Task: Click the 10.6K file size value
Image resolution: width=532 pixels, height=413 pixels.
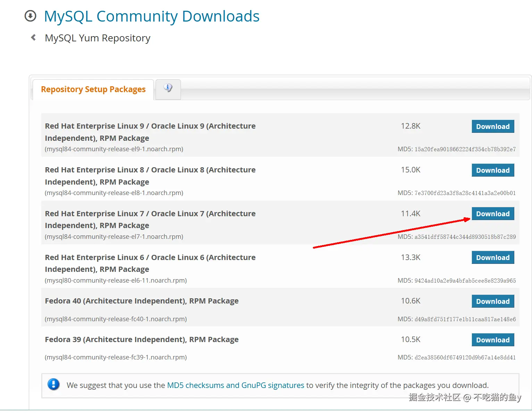Action: (x=411, y=301)
